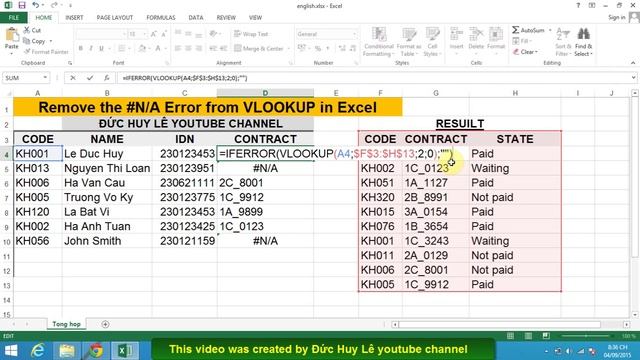640x360 pixels.
Task: Open the General number format dropdown
Action: click(354, 34)
